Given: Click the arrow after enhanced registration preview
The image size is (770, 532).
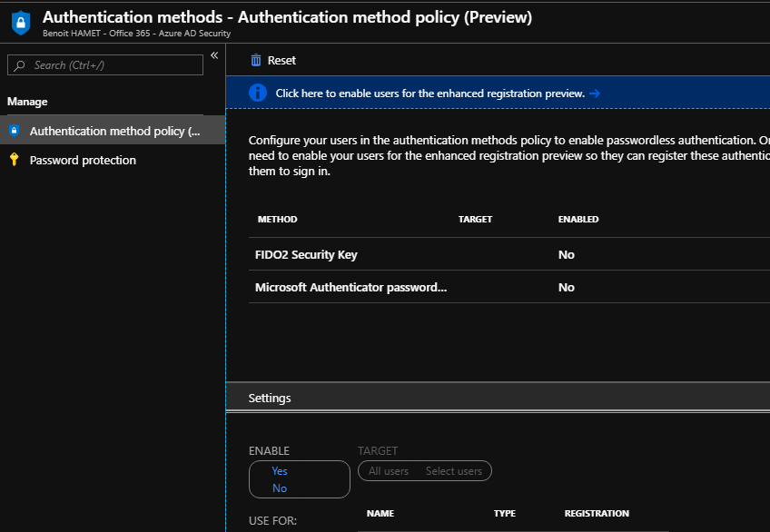Looking at the screenshot, I should [x=595, y=94].
